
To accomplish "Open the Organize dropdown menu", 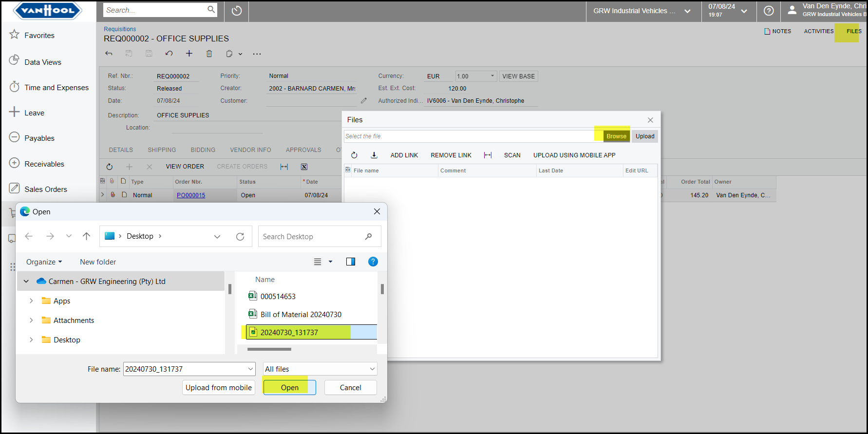I will pyautogui.click(x=44, y=262).
